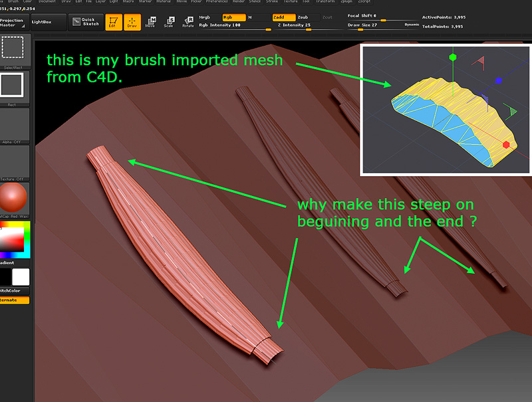532x402 pixels.
Task: Open Quick Sketch
Action: [x=86, y=22]
